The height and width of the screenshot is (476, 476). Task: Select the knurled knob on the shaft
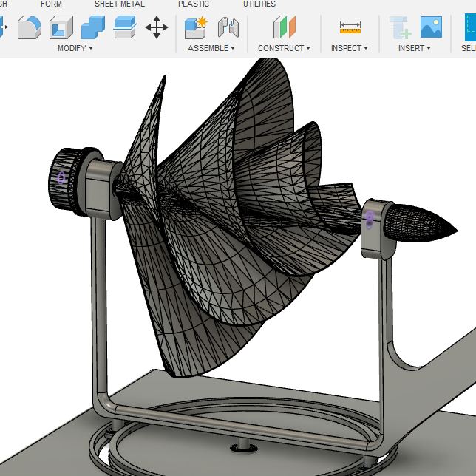(65, 182)
